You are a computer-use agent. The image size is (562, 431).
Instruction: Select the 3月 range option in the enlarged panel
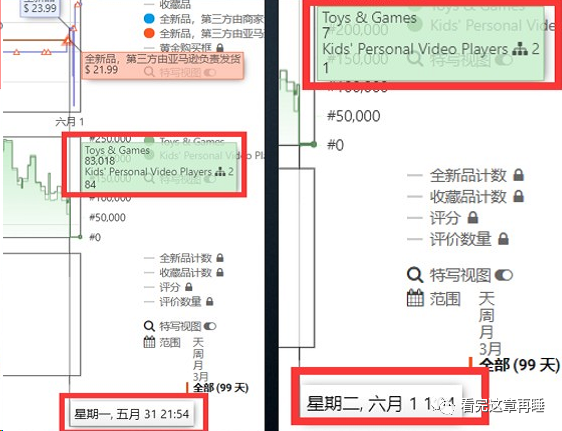[490, 348]
